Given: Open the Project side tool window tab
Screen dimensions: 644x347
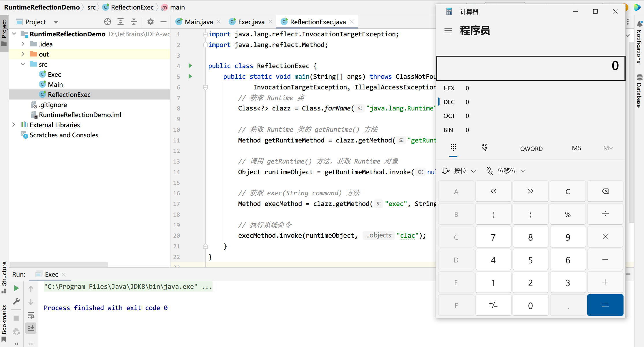Looking at the screenshot, I should (x=4, y=33).
